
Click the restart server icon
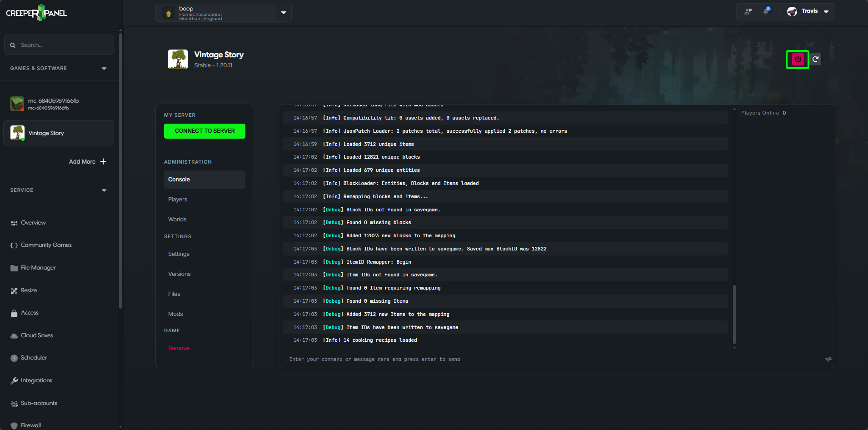pyautogui.click(x=816, y=59)
